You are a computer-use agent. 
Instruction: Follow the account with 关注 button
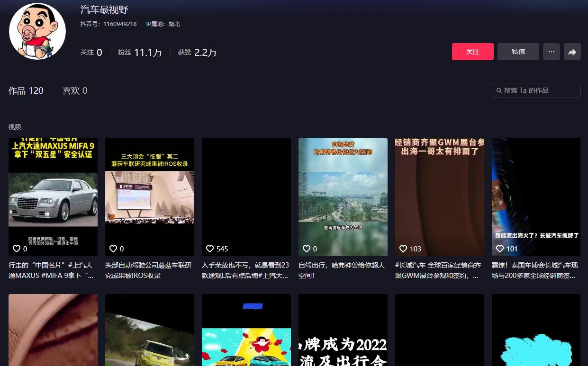pos(473,52)
